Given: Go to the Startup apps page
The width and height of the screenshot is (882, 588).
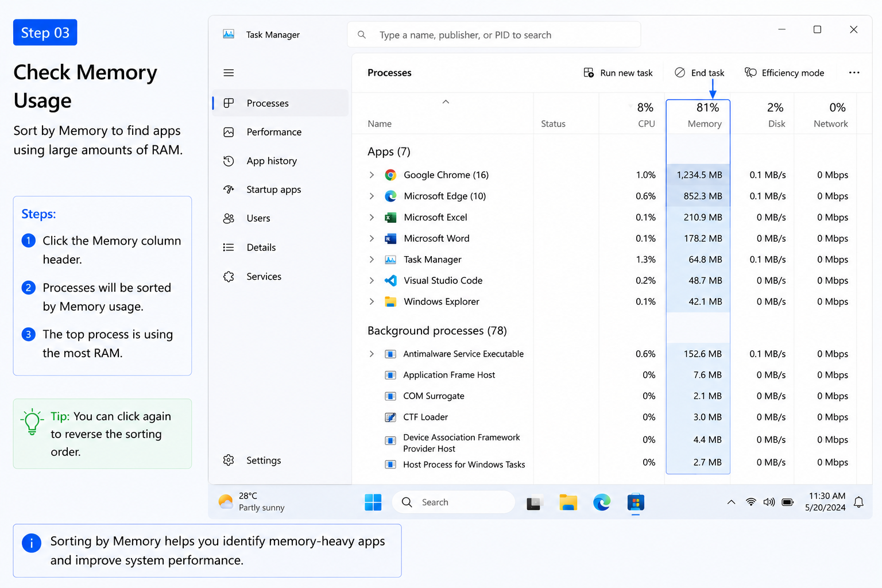Looking at the screenshot, I should click(280, 190).
